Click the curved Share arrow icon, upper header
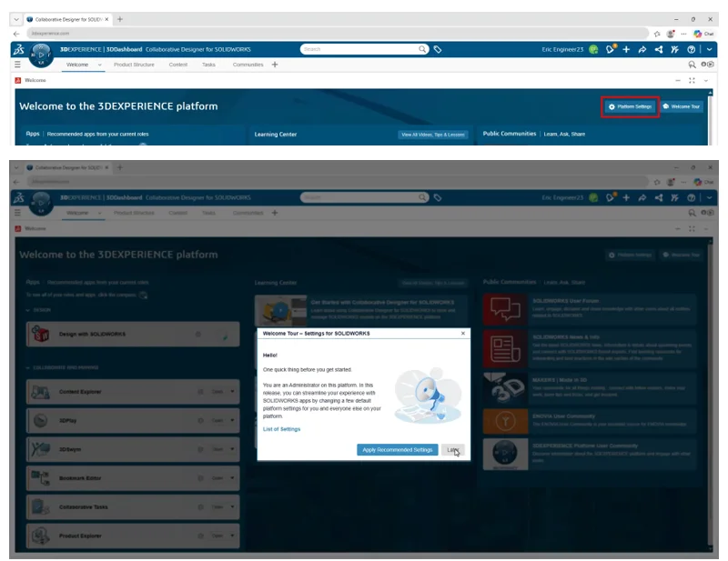 pyautogui.click(x=642, y=49)
